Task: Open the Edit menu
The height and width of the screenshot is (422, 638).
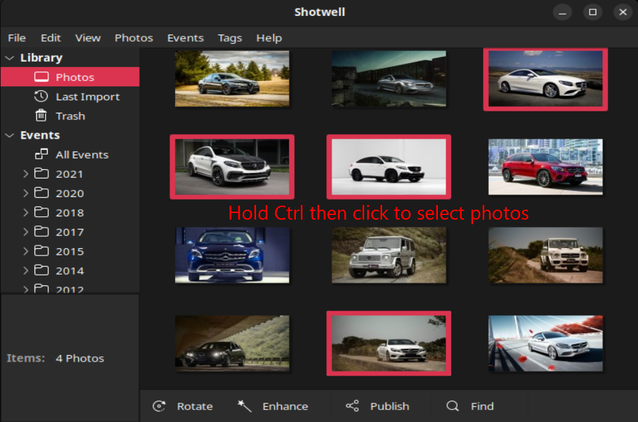Action: tap(50, 38)
